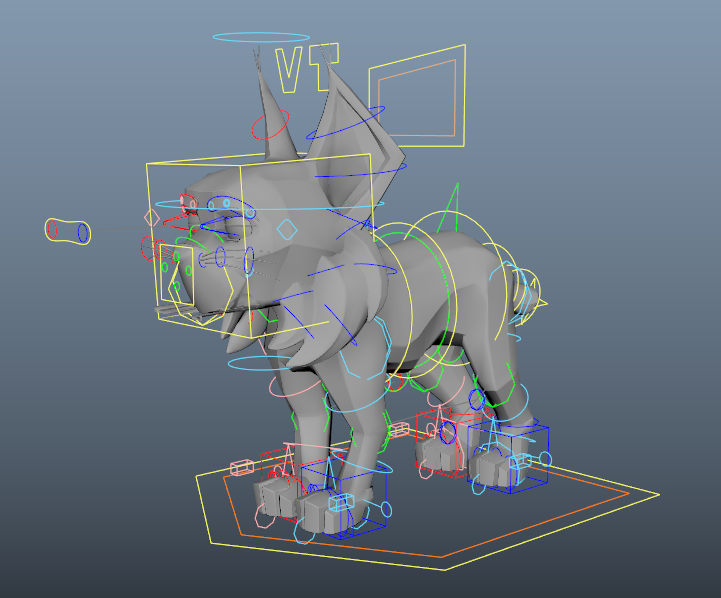Select the blue cube control on the rear foot
Screen dimensions: 721x598
pyautogui.click(x=508, y=459)
